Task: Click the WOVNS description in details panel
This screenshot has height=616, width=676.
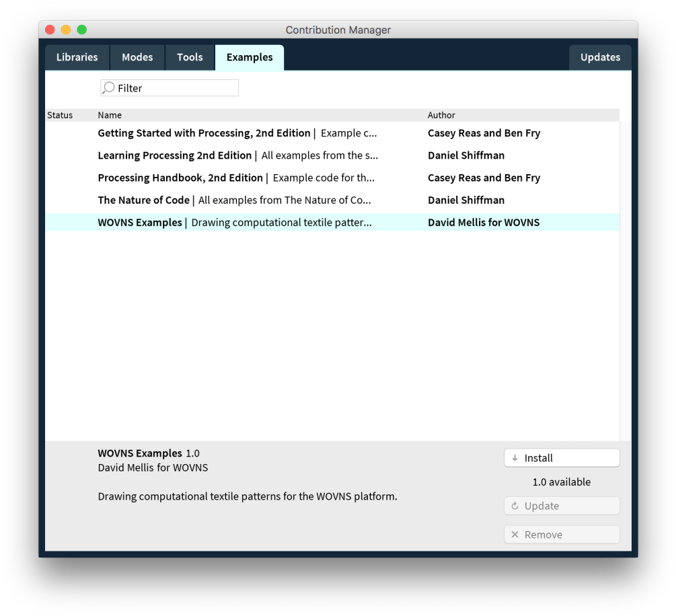Action: (248, 496)
